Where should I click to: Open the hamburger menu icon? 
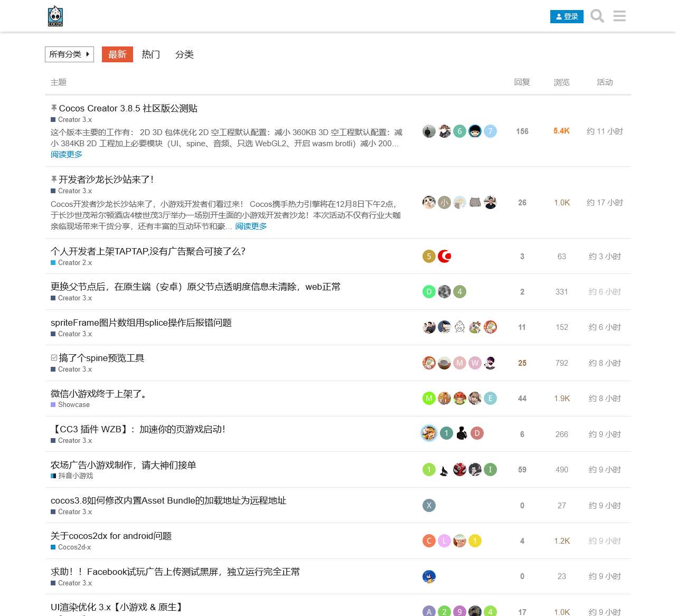(619, 16)
